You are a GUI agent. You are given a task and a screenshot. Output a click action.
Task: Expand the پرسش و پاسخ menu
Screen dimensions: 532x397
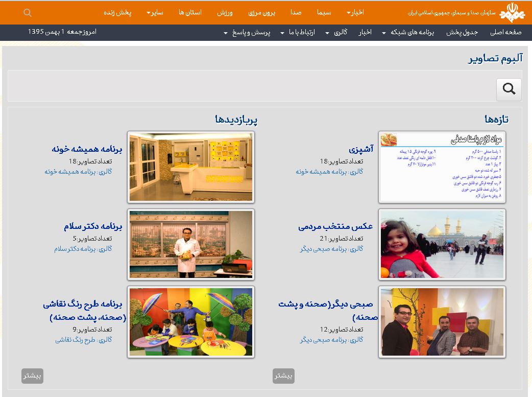point(247,33)
